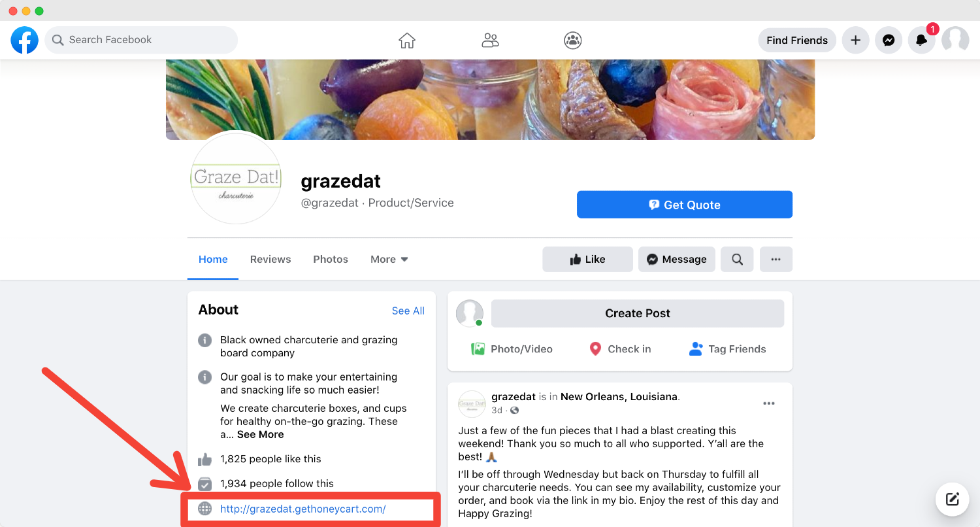
Task: Search the page with magnifier button
Action: point(737,259)
